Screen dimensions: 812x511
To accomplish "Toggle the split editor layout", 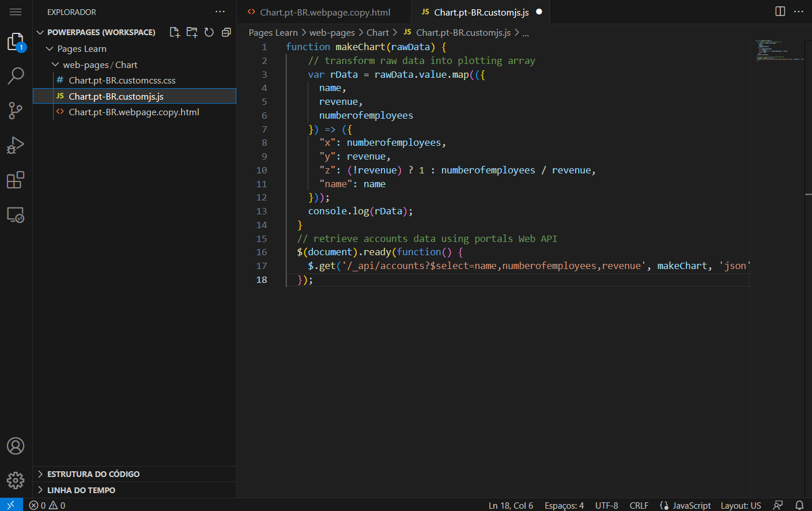I will coord(780,10).
